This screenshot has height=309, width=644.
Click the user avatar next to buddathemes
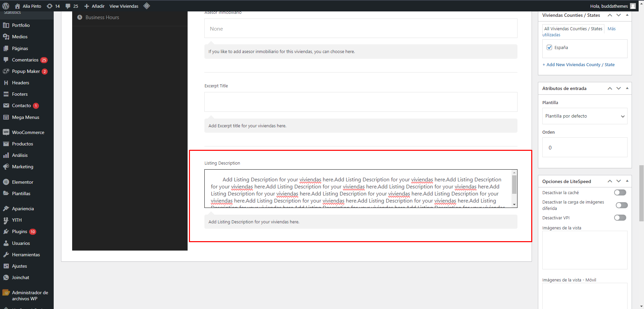tap(633, 6)
